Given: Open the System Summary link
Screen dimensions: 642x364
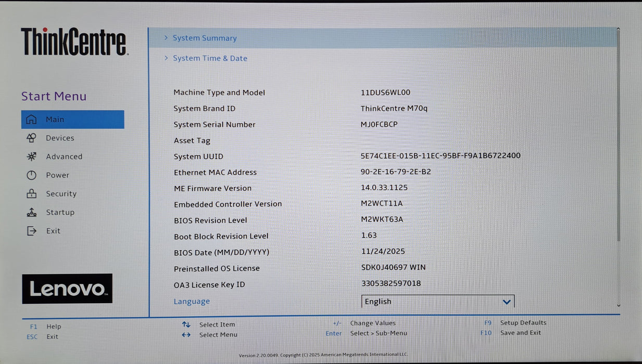Looking at the screenshot, I should (205, 38).
